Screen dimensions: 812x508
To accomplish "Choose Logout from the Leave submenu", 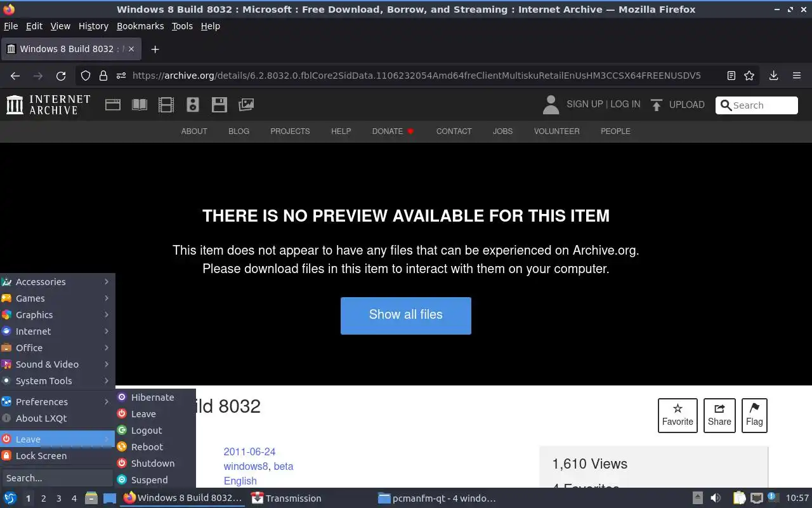I will 155,431.
